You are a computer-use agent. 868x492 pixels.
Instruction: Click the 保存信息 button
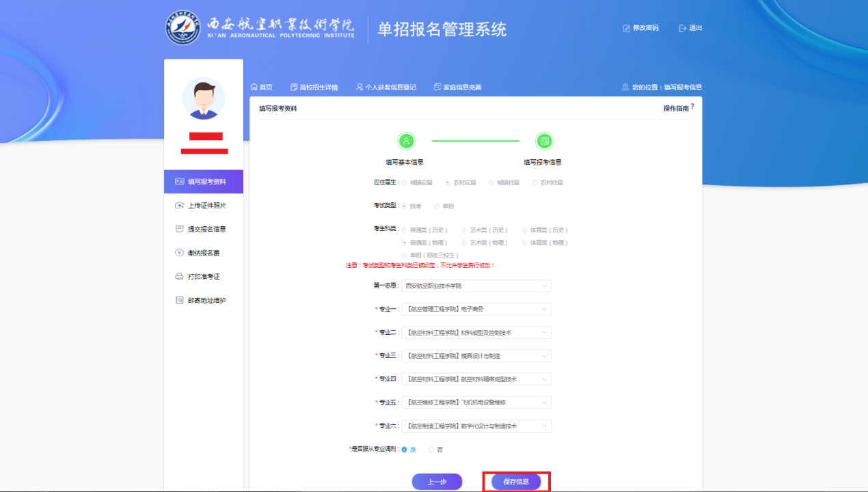click(x=516, y=482)
